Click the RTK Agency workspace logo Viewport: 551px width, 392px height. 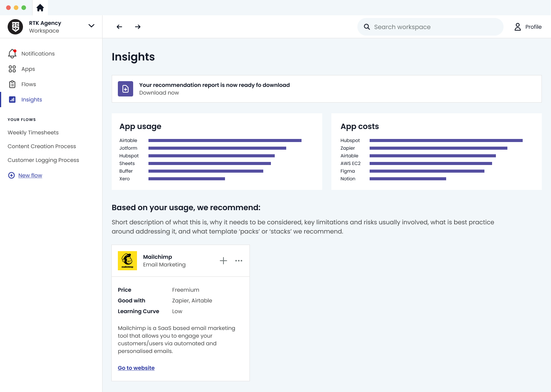(x=15, y=27)
